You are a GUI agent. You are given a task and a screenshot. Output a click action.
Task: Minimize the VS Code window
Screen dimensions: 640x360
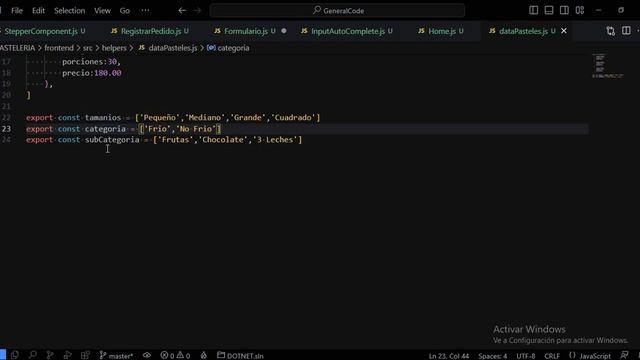pyautogui.click(x=599, y=10)
